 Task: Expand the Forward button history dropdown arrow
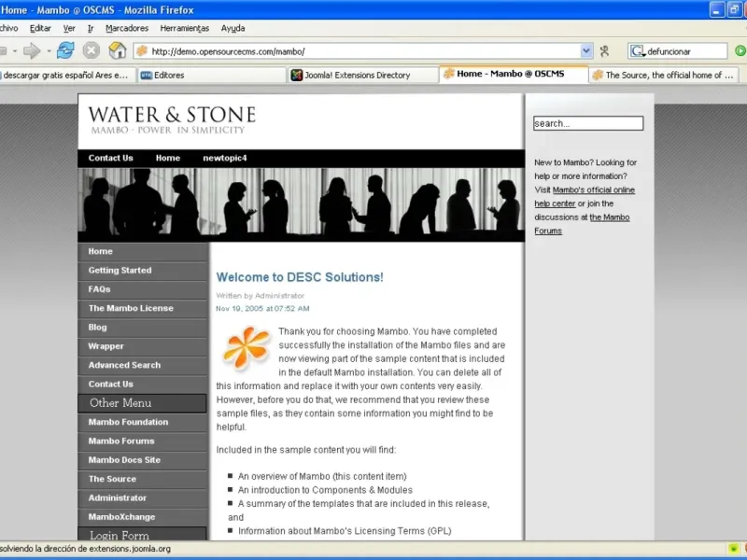pyautogui.click(x=49, y=51)
